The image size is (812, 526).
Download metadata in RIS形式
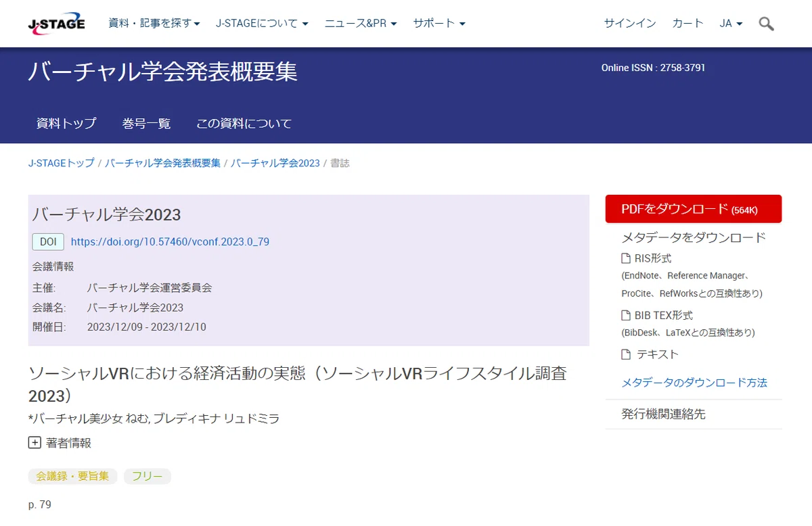click(x=653, y=258)
